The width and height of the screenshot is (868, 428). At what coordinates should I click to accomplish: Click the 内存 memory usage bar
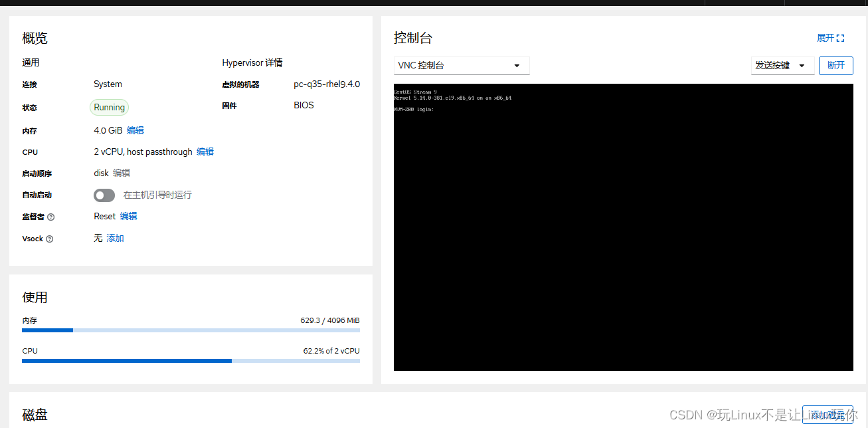tap(191, 330)
